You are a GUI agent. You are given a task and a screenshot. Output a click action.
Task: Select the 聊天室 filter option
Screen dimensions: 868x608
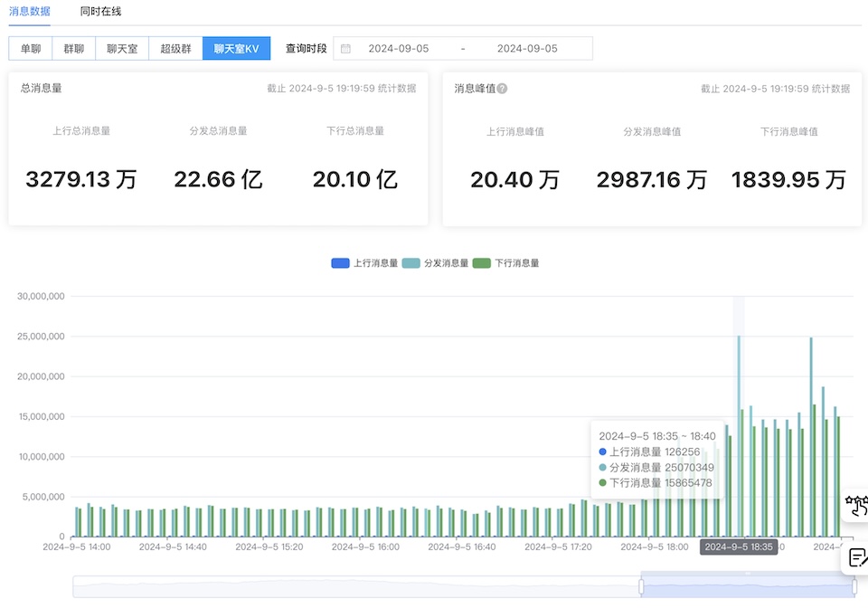point(122,49)
